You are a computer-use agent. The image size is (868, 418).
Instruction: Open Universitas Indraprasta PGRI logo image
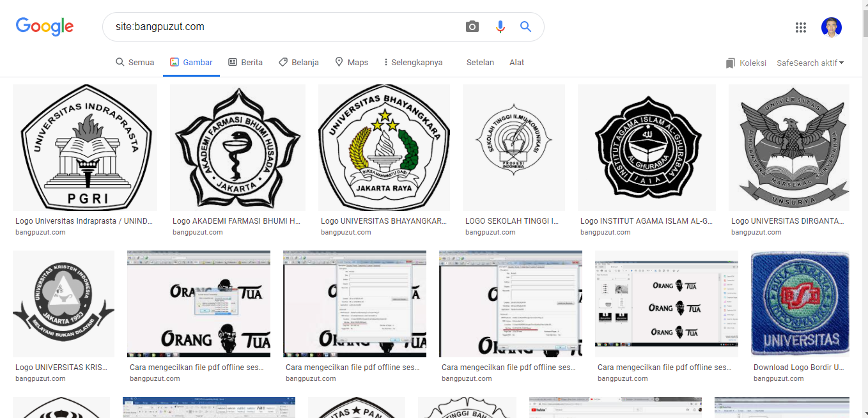tap(85, 148)
